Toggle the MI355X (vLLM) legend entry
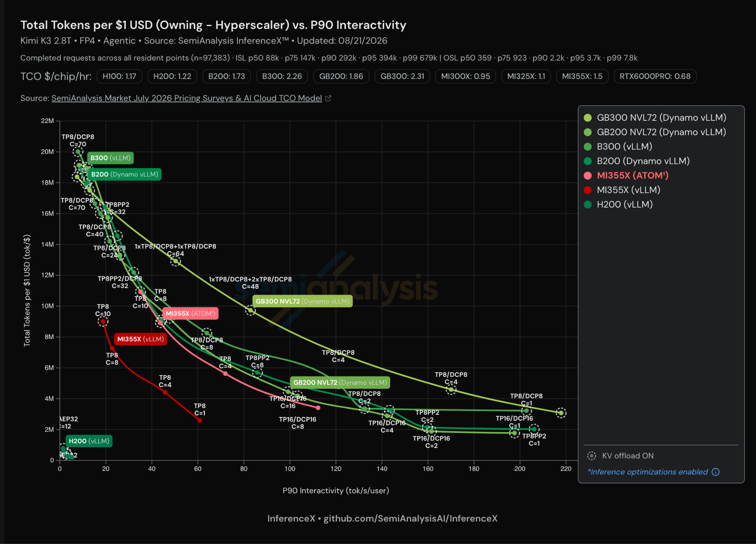 pyautogui.click(x=622, y=190)
